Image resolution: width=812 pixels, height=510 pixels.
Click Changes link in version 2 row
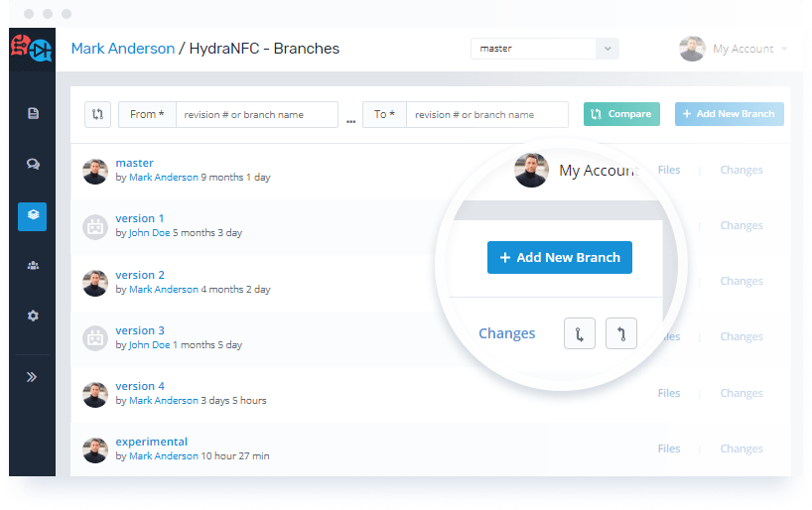[x=742, y=281]
